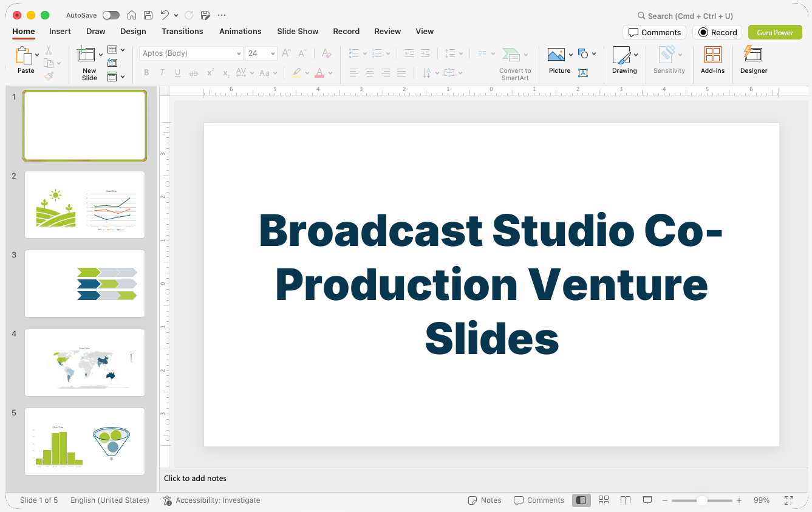Viewport: 812px width, 512px height.
Task: Click Accessibility: Investigate in status bar
Action: (x=211, y=500)
